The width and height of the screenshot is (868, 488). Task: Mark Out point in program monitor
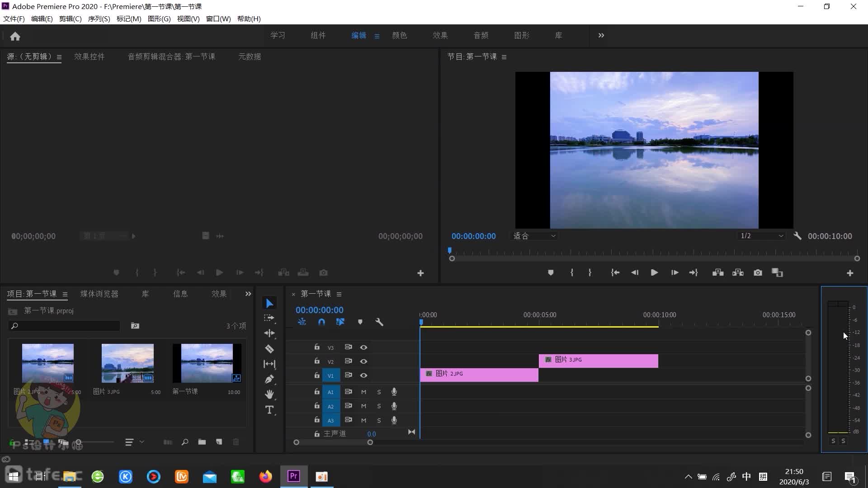click(590, 273)
